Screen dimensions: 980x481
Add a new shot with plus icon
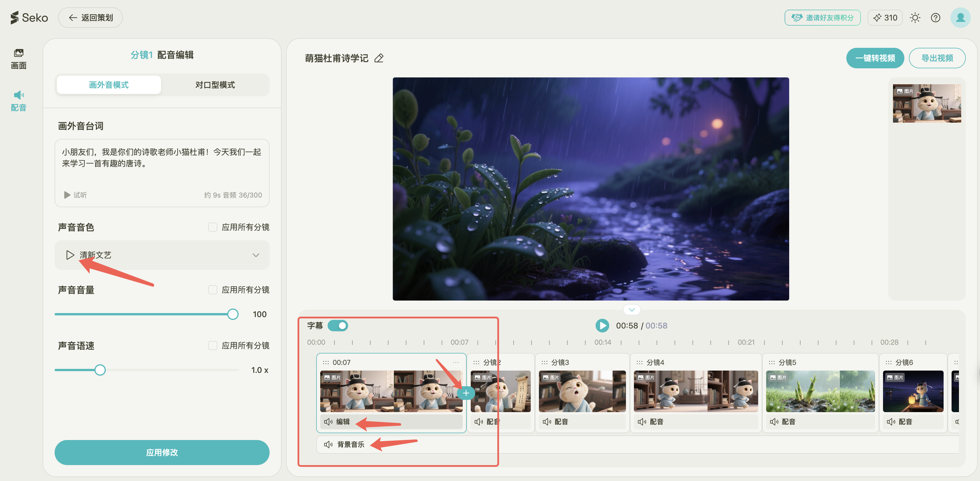point(466,393)
